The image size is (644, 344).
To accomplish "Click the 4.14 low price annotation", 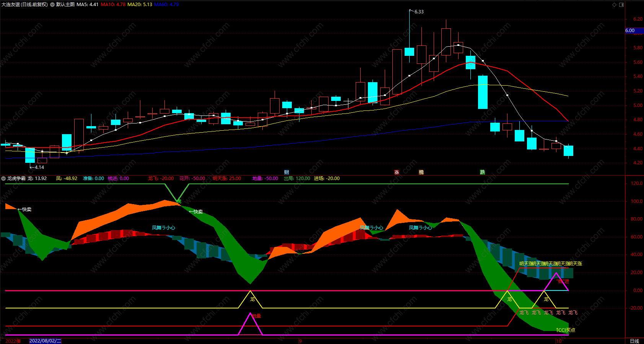I will 39,167.
